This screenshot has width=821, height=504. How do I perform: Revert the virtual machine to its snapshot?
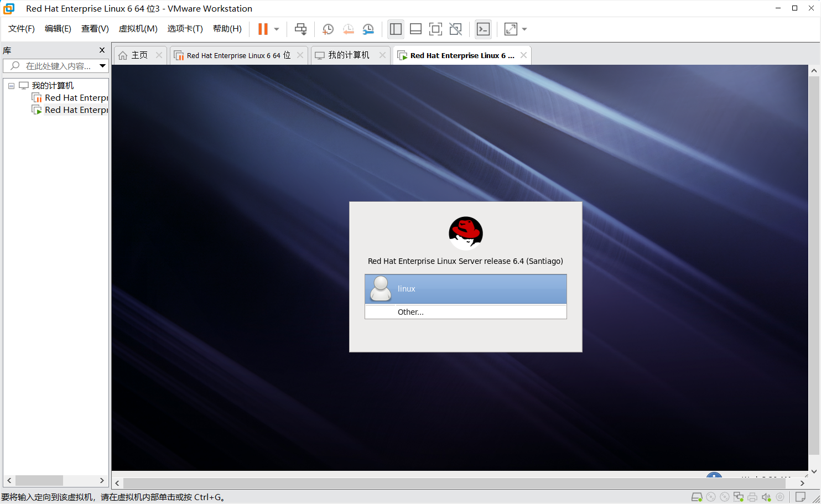[x=348, y=29]
